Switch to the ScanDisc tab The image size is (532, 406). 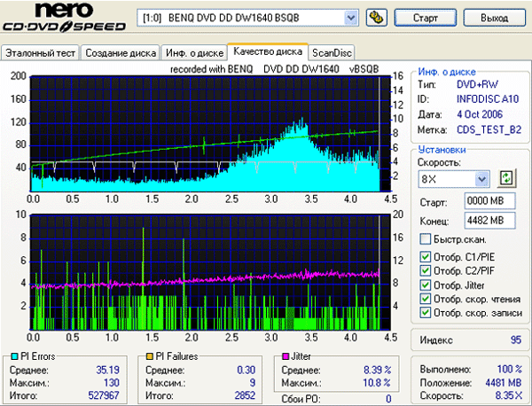pyautogui.click(x=330, y=53)
